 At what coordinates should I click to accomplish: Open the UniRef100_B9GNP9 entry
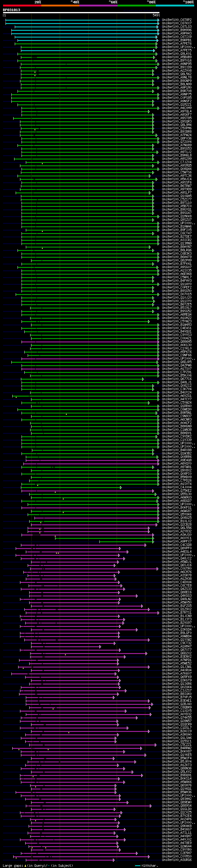(177, 81)
